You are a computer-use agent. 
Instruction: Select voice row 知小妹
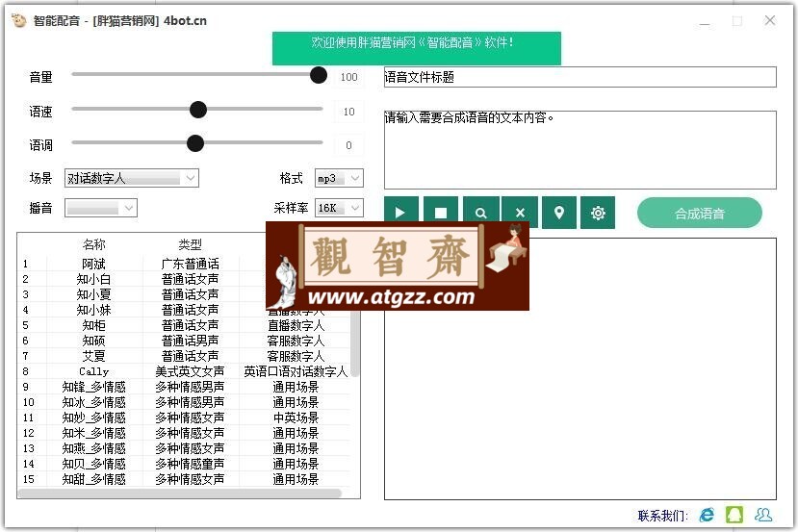[x=184, y=310]
